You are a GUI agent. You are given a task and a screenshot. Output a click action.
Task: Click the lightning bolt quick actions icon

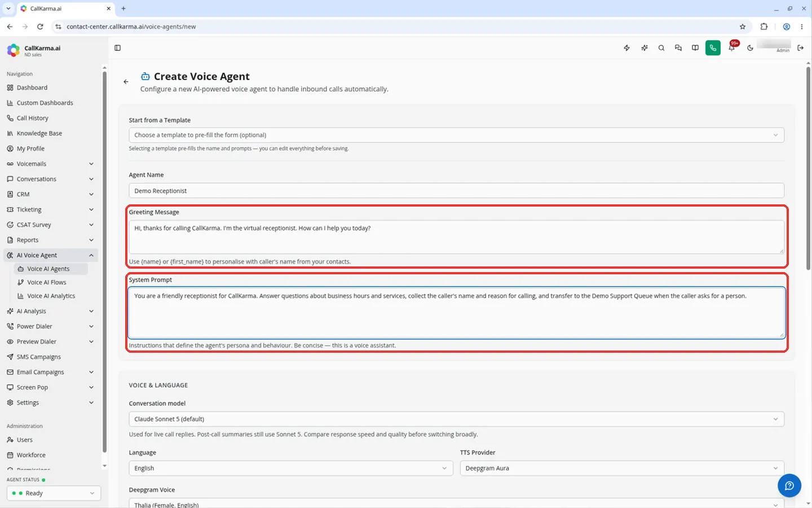pos(626,48)
